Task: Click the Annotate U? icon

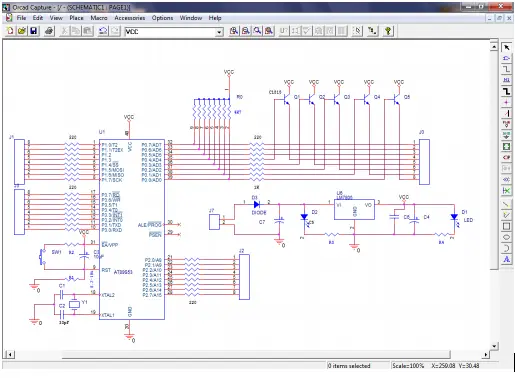Action: [284, 31]
